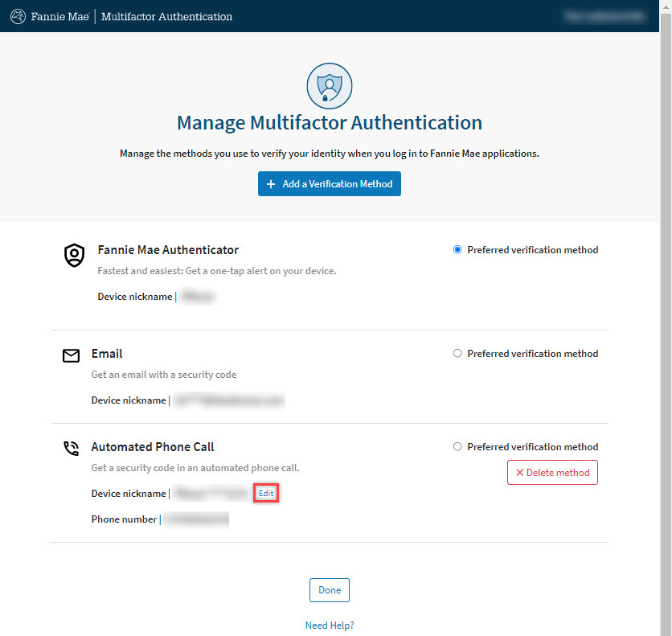Select Authenticator as preferred verification method

(x=457, y=249)
